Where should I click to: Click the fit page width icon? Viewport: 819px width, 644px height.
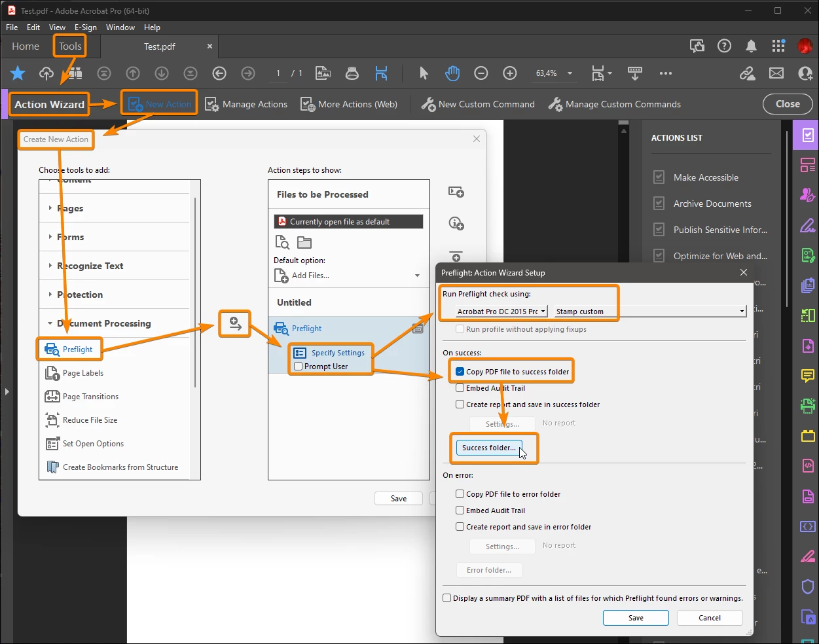[x=381, y=73]
